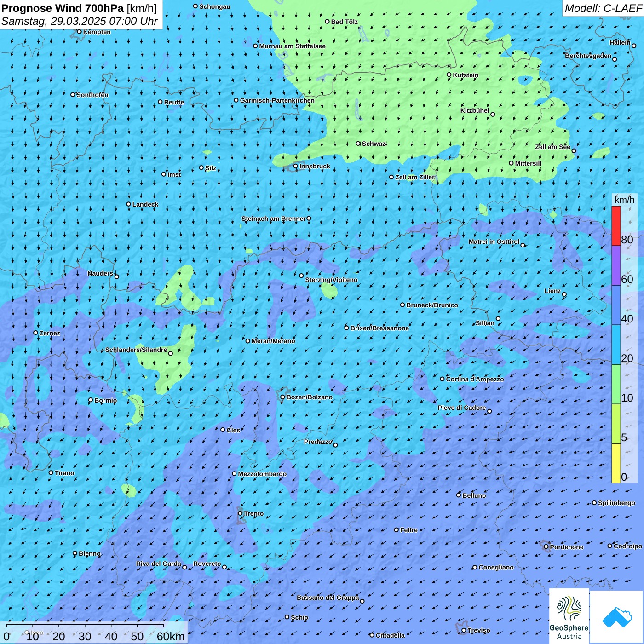Click the 'Modell: C-LAEF' label
This screenshot has height=644, width=644.
[x=603, y=8]
